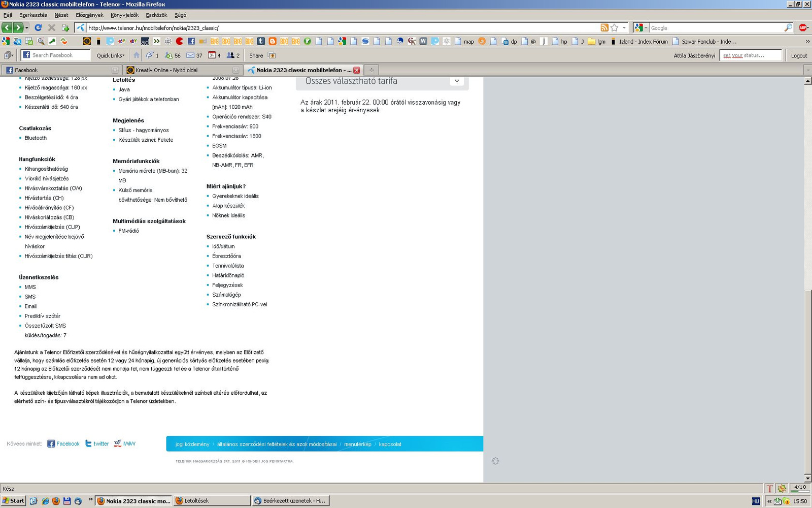The height and width of the screenshot is (508, 812).
Task: Click the Windows Start button
Action: point(13,501)
